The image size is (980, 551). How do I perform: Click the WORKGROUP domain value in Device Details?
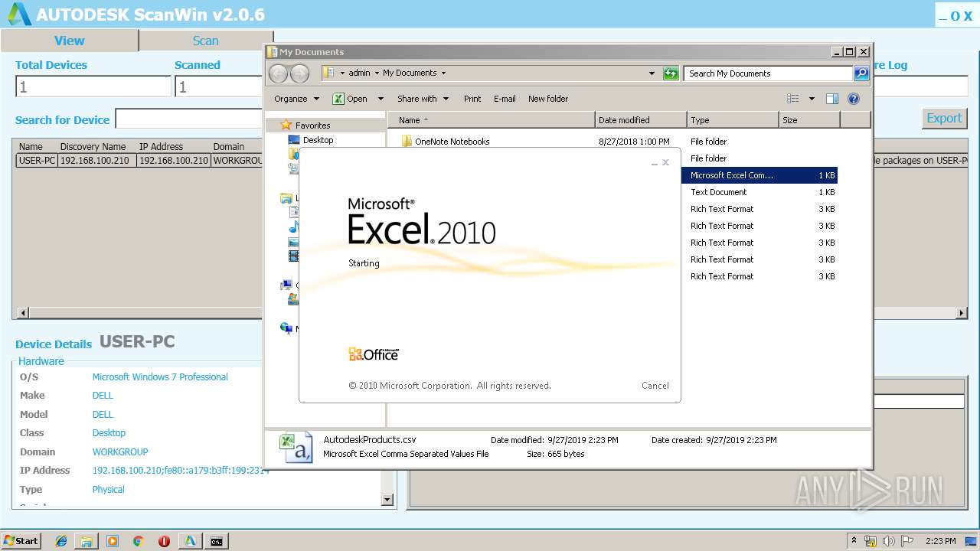pyautogui.click(x=120, y=452)
